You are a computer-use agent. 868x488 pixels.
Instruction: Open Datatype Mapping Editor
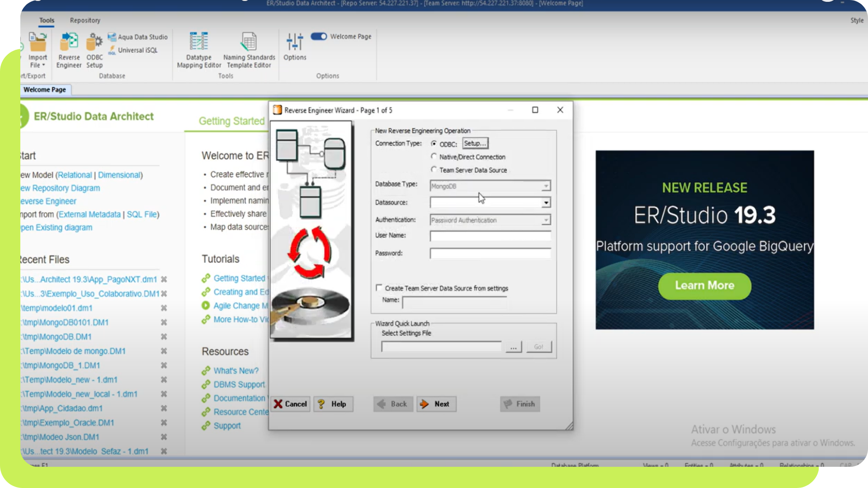199,50
